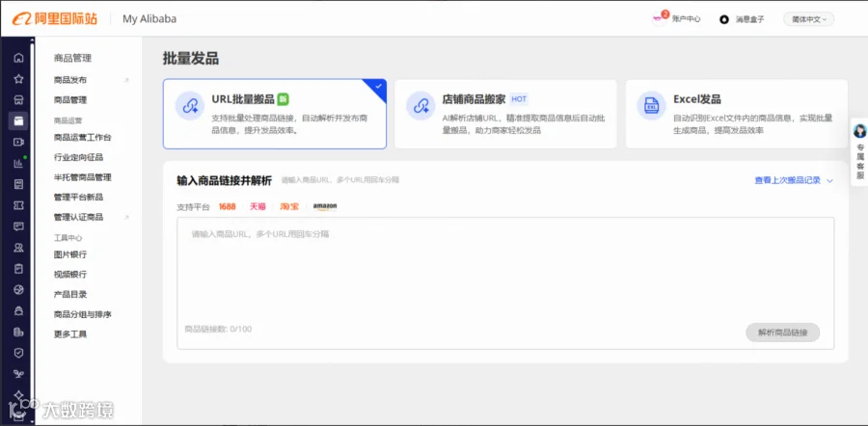Open the shield security sidebar icon
This screenshot has height=426, width=868.
click(x=18, y=353)
